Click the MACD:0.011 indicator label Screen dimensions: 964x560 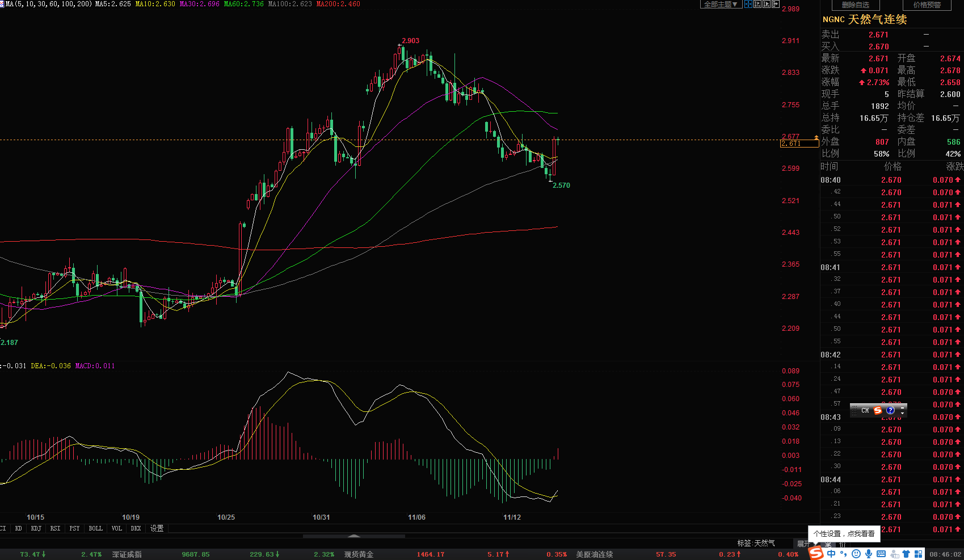(x=95, y=366)
